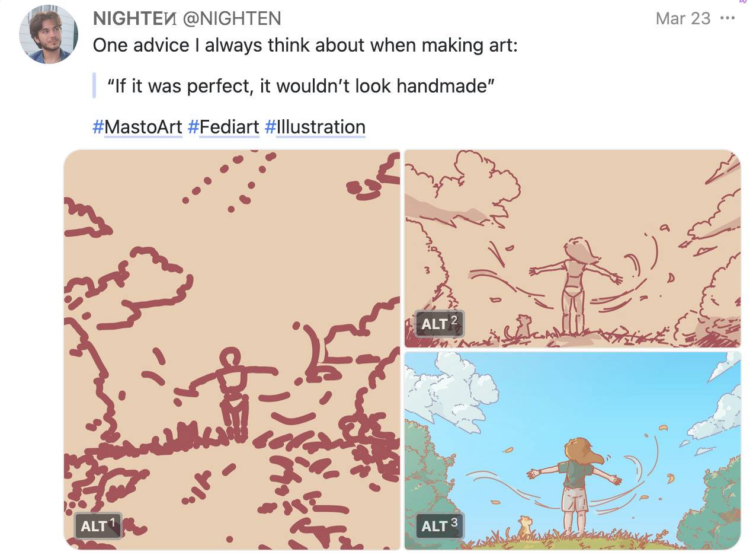
Task: Open the NIGHTEИ display name profile
Action: point(134,18)
